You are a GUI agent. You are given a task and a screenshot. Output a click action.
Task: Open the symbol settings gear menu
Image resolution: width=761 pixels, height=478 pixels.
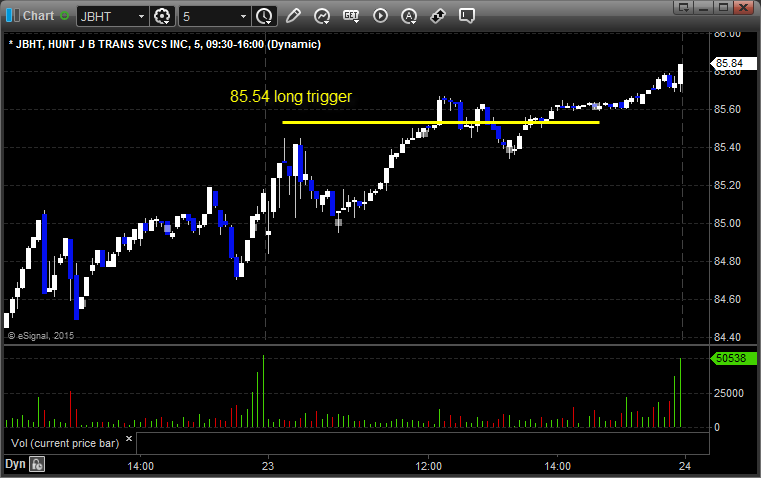162,16
